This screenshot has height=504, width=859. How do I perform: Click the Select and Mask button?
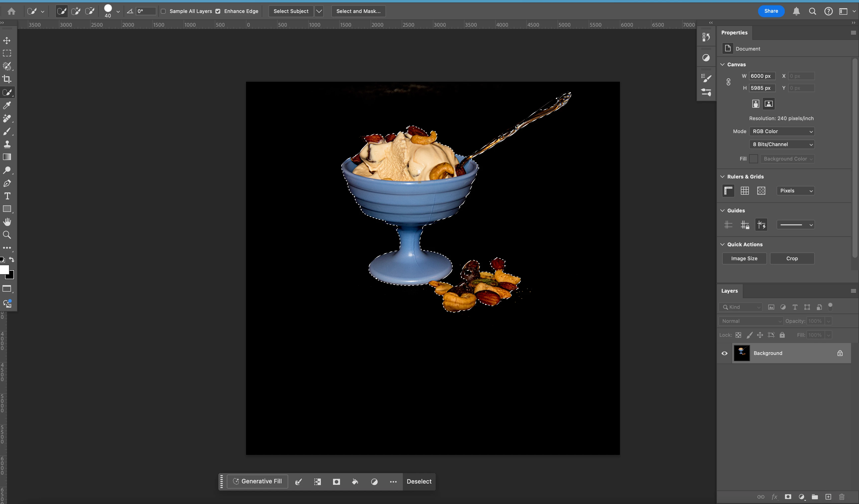pos(358,11)
